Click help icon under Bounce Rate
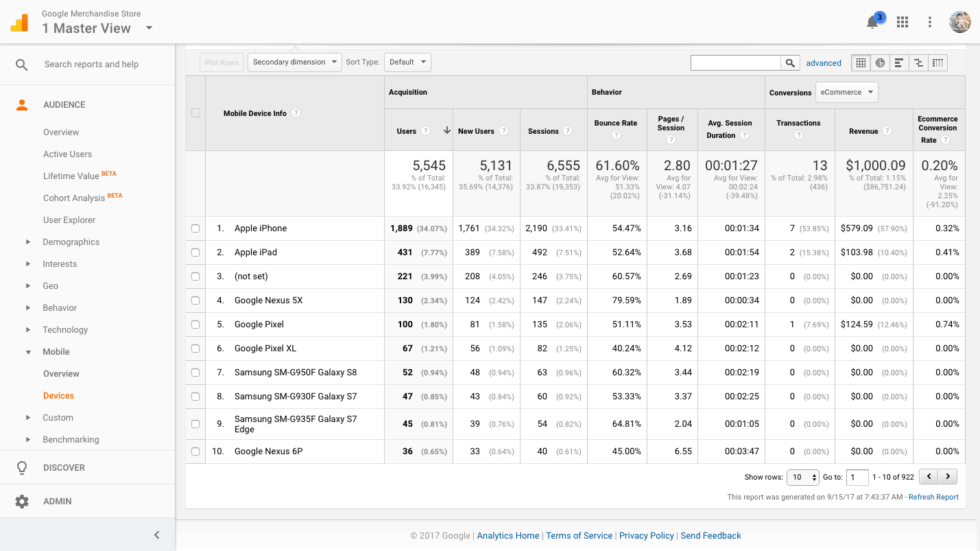The height and width of the screenshot is (551, 980). [616, 136]
